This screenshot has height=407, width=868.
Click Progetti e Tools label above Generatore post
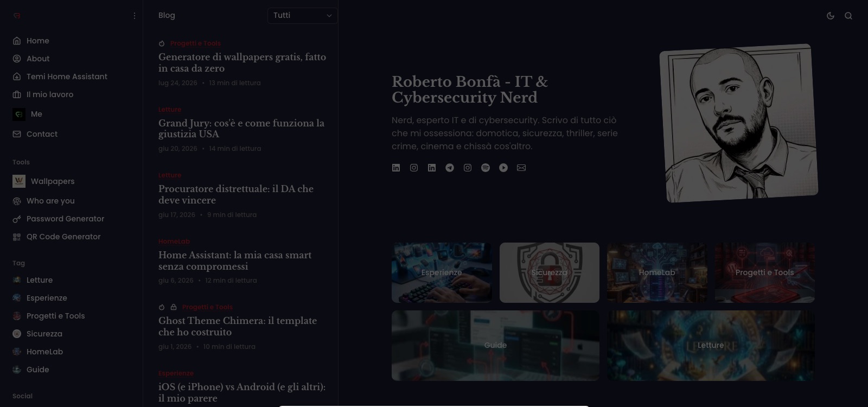(x=195, y=43)
